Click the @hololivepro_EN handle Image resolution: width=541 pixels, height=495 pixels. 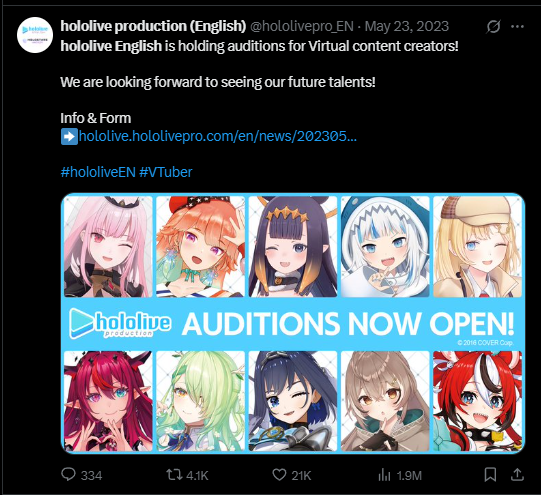tap(302, 27)
